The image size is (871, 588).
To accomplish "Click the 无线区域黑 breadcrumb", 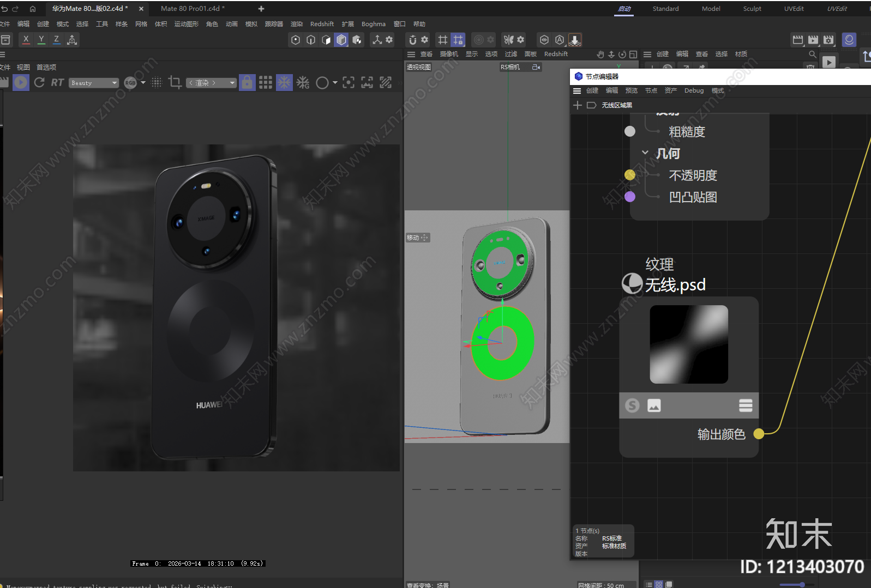I will click(x=617, y=105).
